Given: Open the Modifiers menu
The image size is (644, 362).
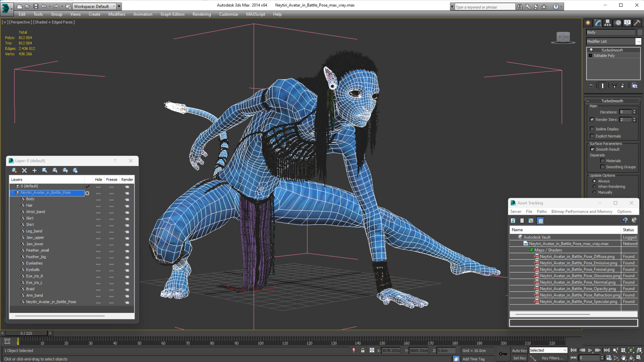Looking at the screenshot, I should tap(116, 14).
